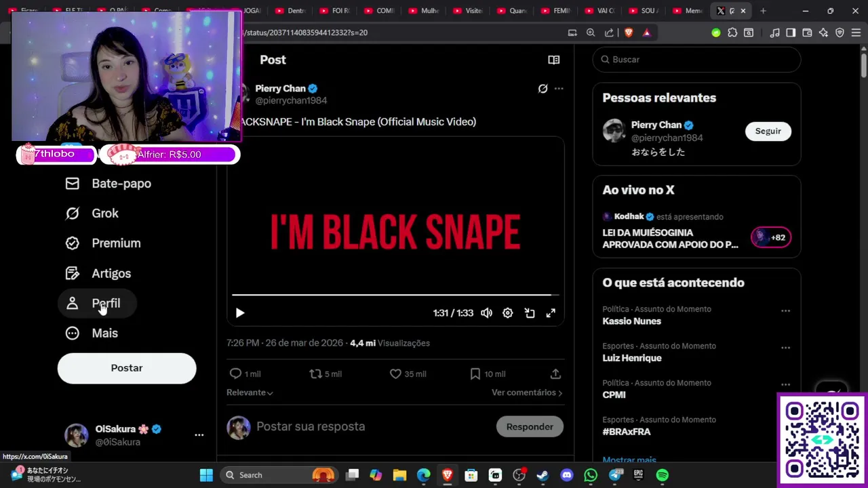Open Bate-papo messages in sidebar
The height and width of the screenshot is (488, 868).
108,184
